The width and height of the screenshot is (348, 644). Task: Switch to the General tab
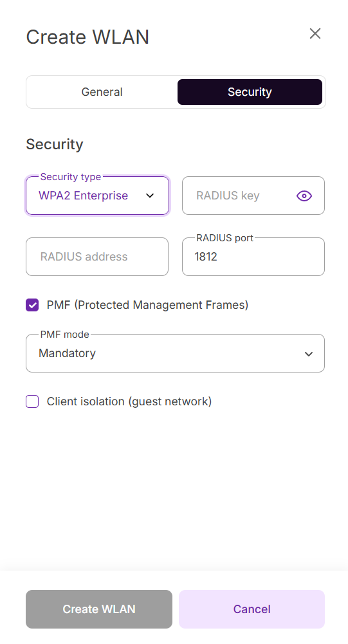pyautogui.click(x=102, y=92)
